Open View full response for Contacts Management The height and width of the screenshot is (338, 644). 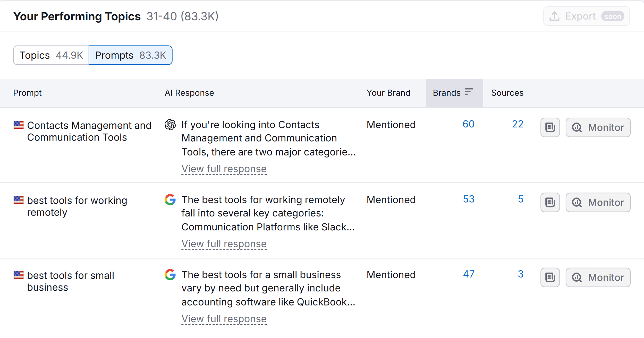[224, 169]
